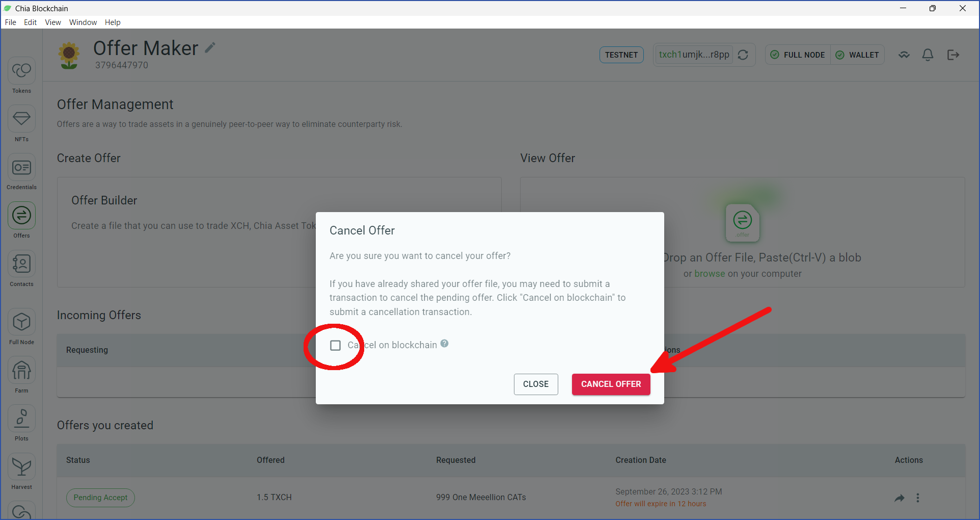
Task: Click wallet fingerprint 3796447970
Action: tap(122, 65)
